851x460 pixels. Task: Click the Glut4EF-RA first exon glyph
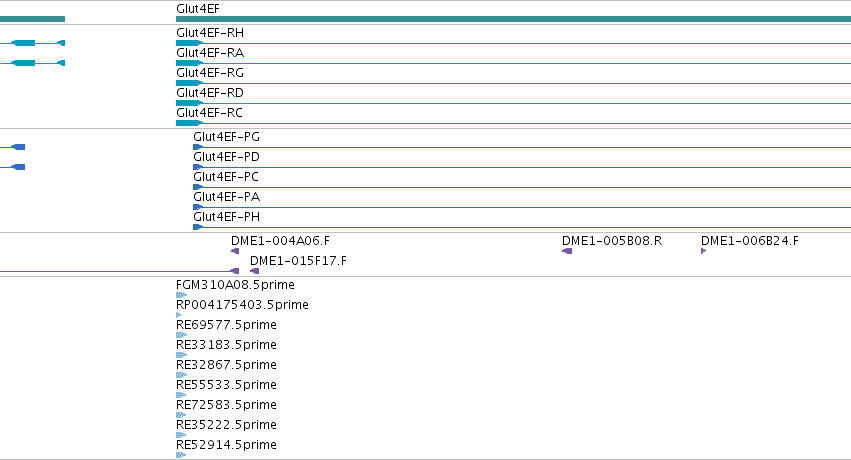(189, 63)
